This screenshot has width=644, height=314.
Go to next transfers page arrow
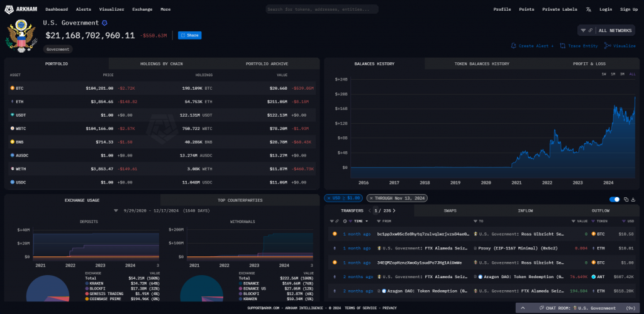[394, 211]
